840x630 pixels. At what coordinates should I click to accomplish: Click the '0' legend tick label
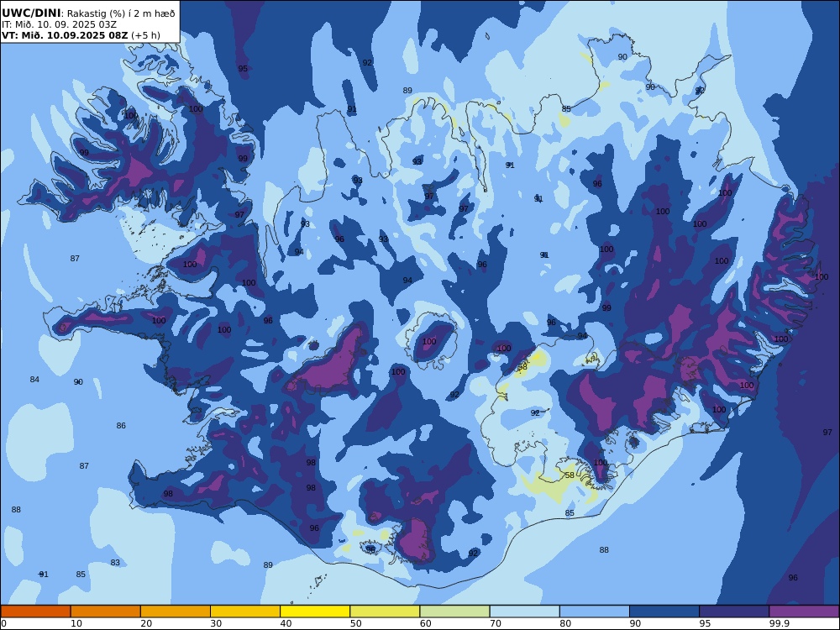pos(3,623)
